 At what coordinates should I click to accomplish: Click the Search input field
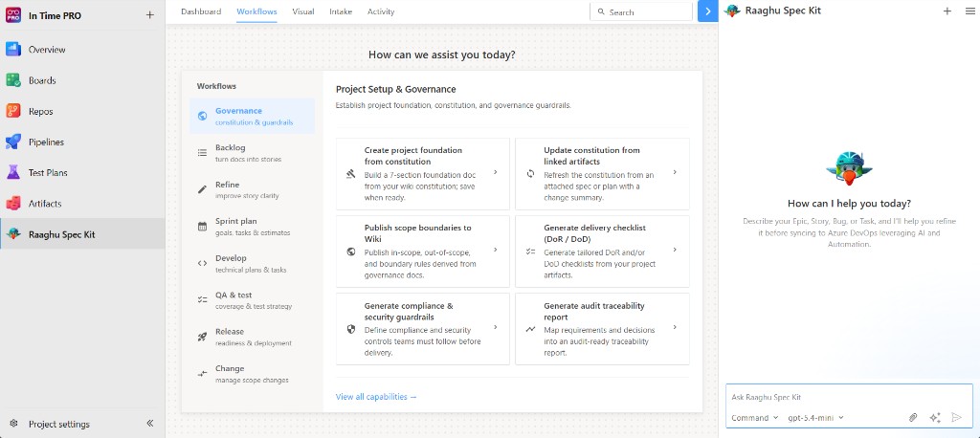point(641,11)
